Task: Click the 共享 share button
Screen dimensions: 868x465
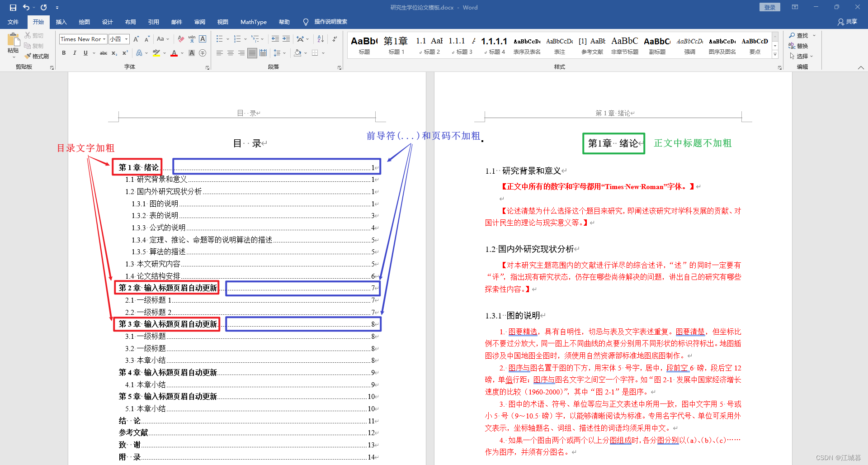Action: coord(847,22)
